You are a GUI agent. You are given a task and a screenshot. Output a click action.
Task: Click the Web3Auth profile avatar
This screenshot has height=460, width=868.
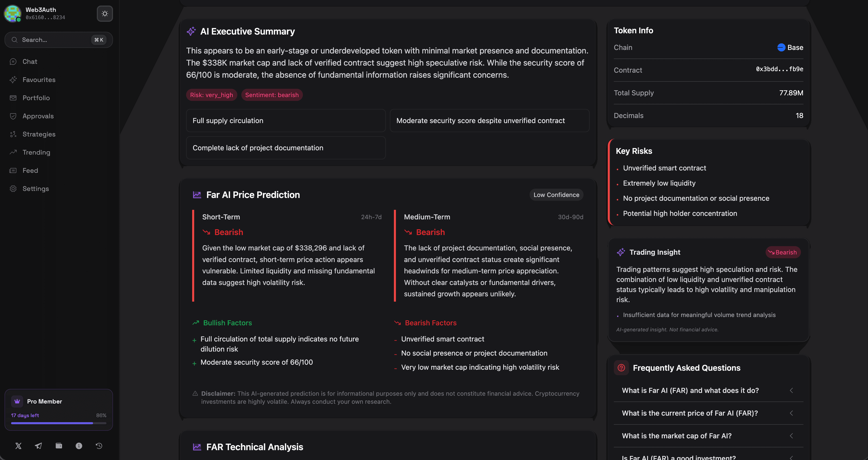pyautogui.click(x=12, y=13)
